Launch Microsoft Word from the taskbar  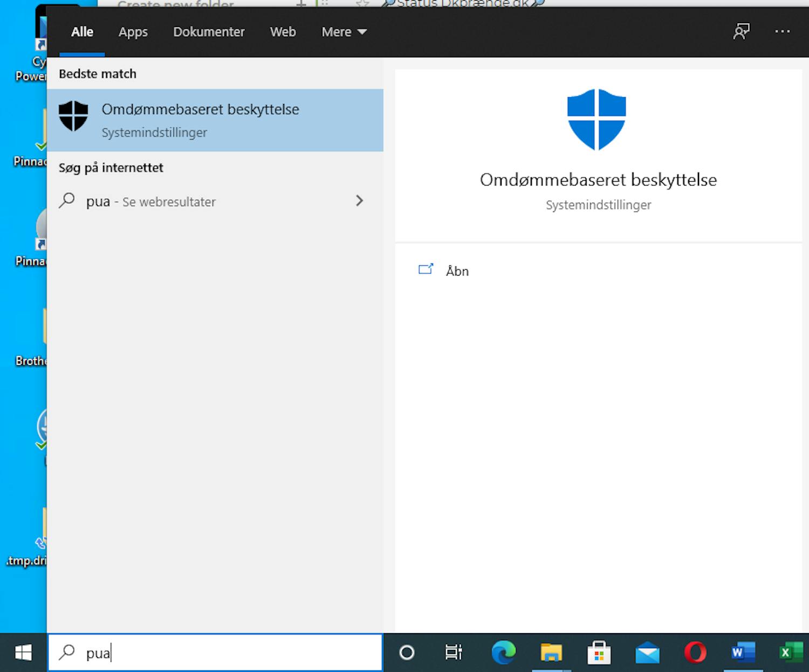[x=742, y=653]
